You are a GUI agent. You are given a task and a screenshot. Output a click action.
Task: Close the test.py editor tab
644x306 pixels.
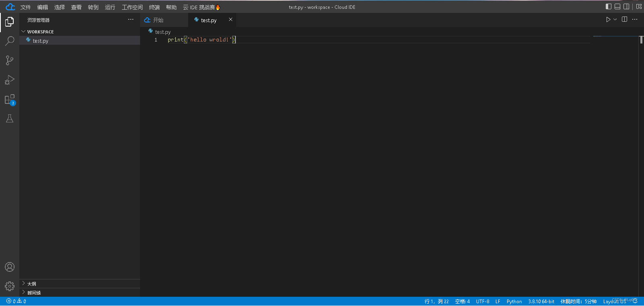click(231, 19)
